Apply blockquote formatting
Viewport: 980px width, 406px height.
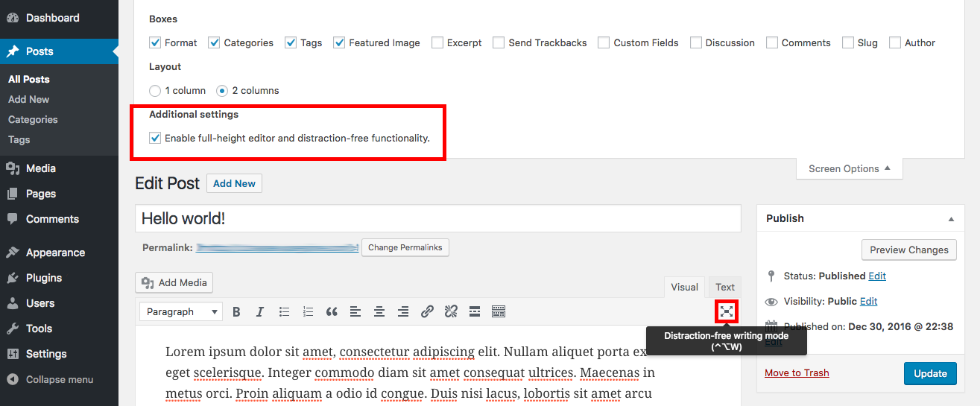tap(332, 312)
